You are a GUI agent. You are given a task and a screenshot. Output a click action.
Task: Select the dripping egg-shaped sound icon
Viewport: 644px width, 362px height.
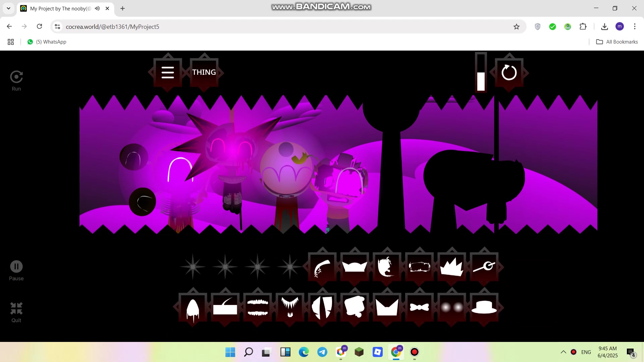pyautogui.click(x=193, y=307)
